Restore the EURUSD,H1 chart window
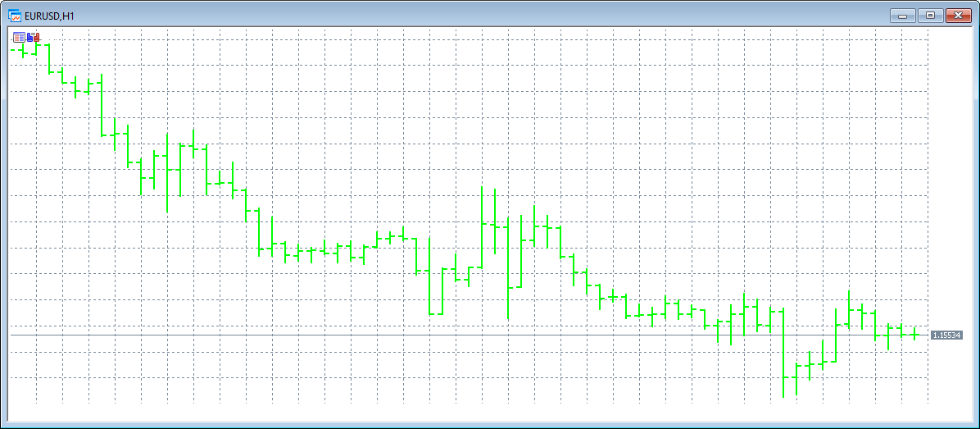This screenshot has width=980, height=429. click(x=930, y=16)
